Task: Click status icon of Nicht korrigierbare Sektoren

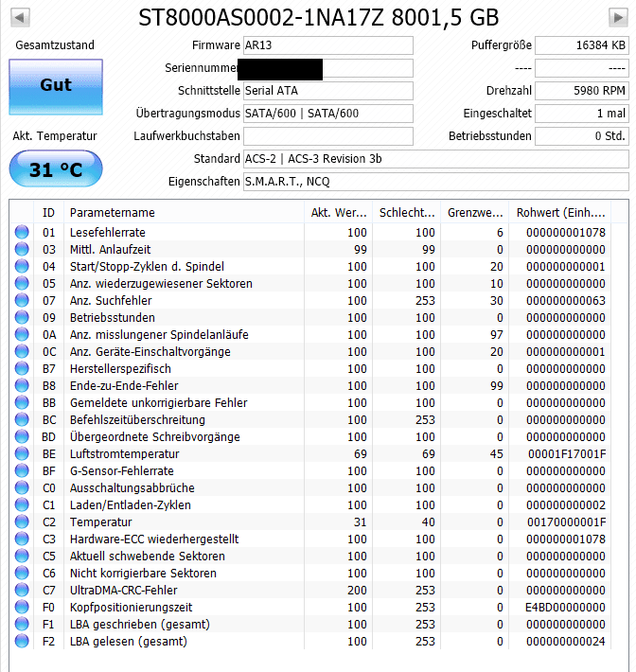Action: pos(22,573)
